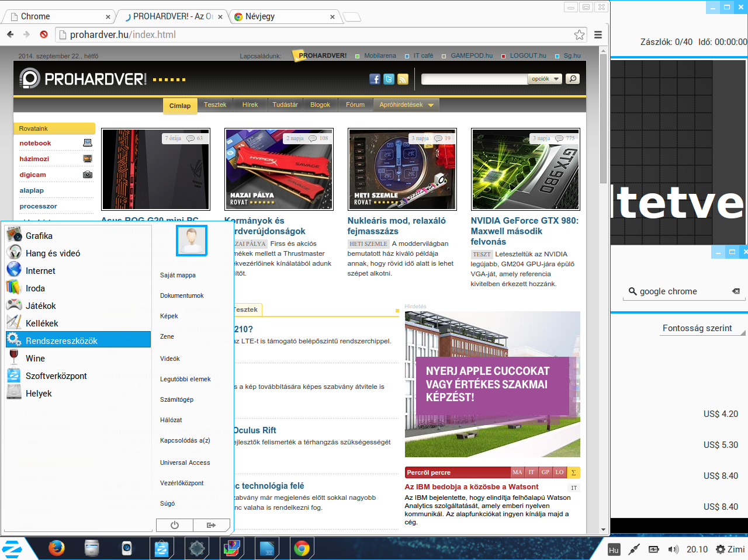Open Zene folder shortcut
Screen dimensions: 748x560
coord(167,336)
